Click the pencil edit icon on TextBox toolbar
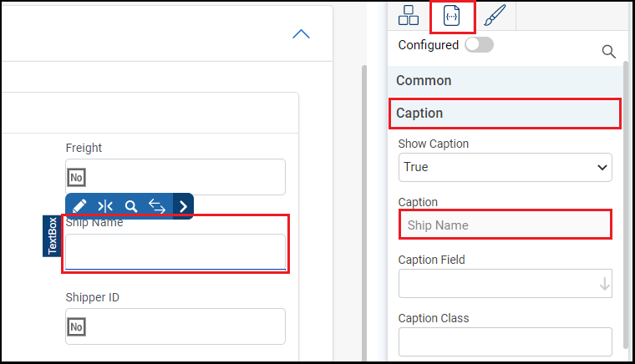Screen dimensions: 635x364 point(79,205)
